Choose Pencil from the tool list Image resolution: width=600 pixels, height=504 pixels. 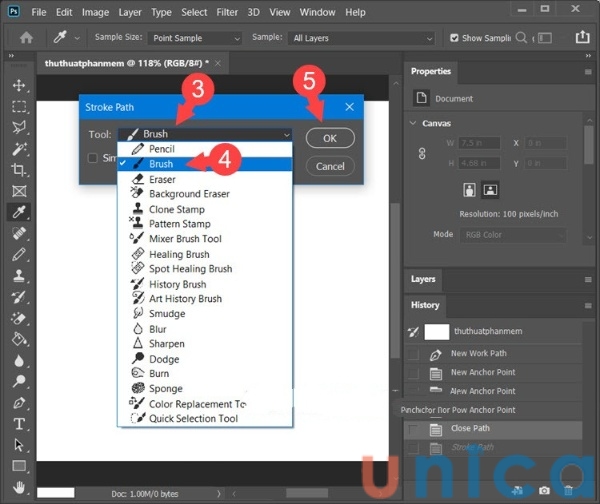[x=161, y=149]
